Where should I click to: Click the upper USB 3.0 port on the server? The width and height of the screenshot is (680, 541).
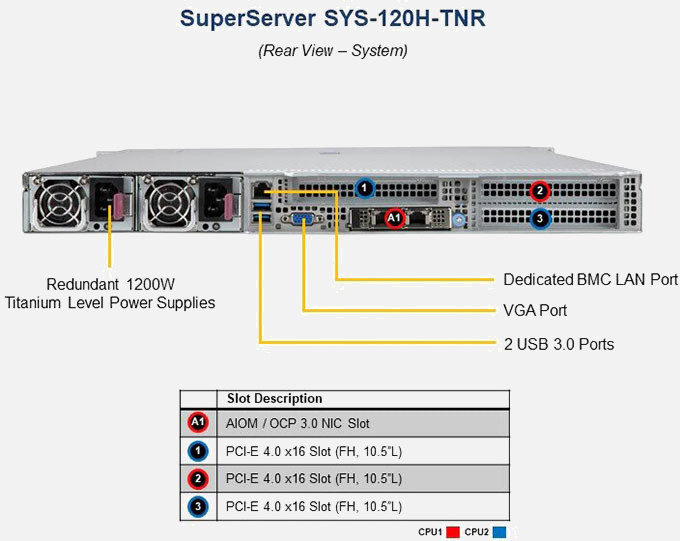(262, 205)
